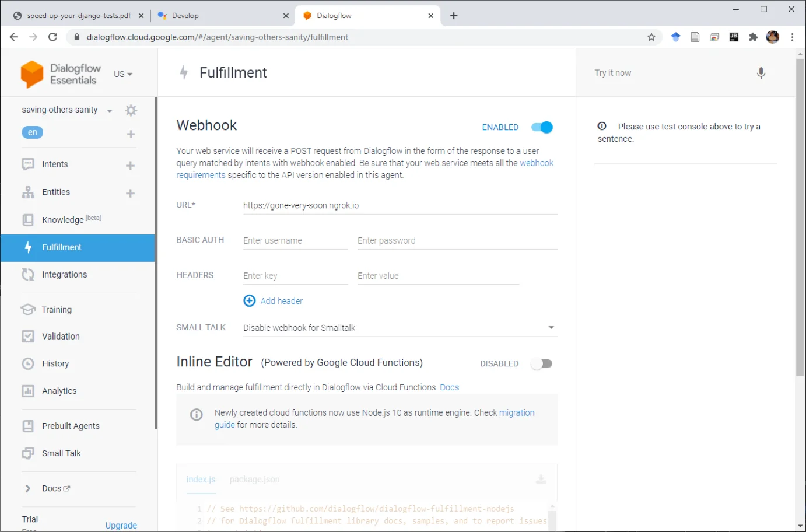
Task: Click Upgrade link in sidebar
Action: (121, 526)
